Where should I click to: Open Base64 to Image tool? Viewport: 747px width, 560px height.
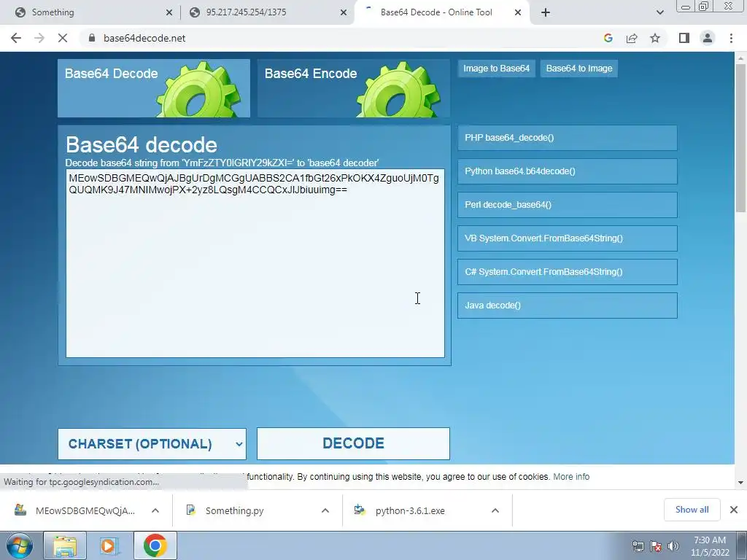click(578, 69)
